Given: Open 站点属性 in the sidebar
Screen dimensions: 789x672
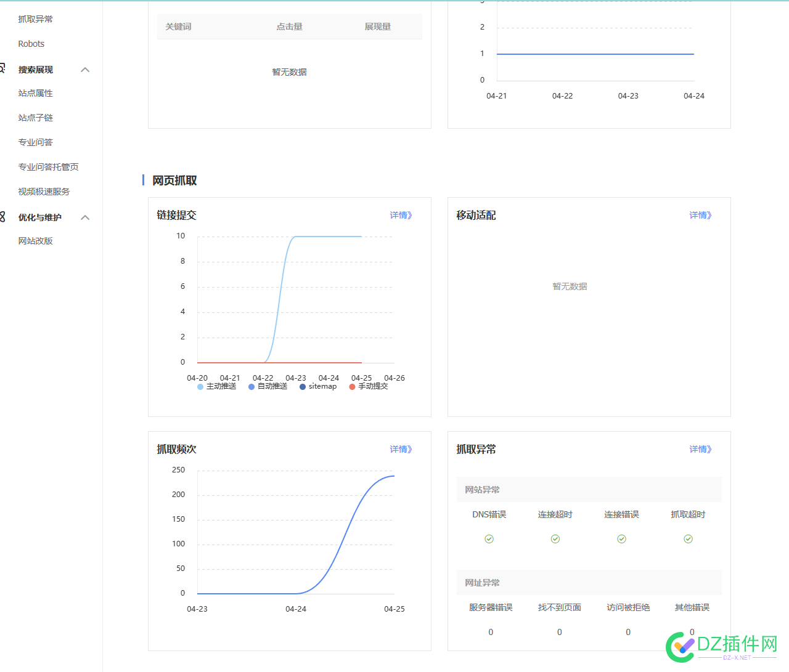Looking at the screenshot, I should click(x=35, y=93).
